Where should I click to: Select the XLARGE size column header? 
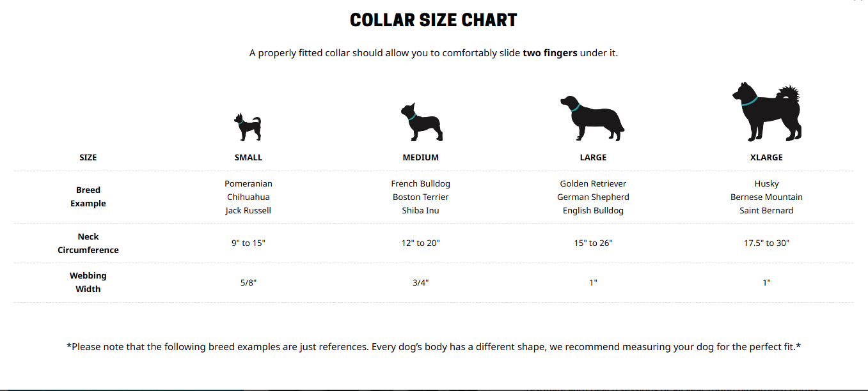click(x=766, y=157)
